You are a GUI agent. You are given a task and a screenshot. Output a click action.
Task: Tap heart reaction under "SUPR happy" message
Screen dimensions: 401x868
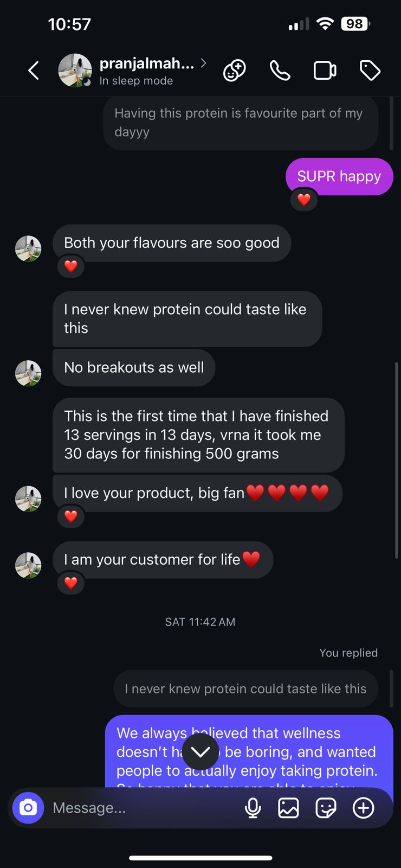click(x=304, y=200)
